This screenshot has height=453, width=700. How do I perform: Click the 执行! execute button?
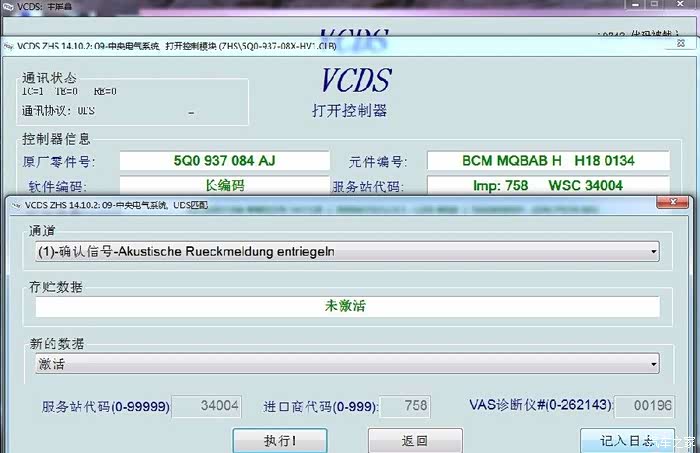pos(280,441)
